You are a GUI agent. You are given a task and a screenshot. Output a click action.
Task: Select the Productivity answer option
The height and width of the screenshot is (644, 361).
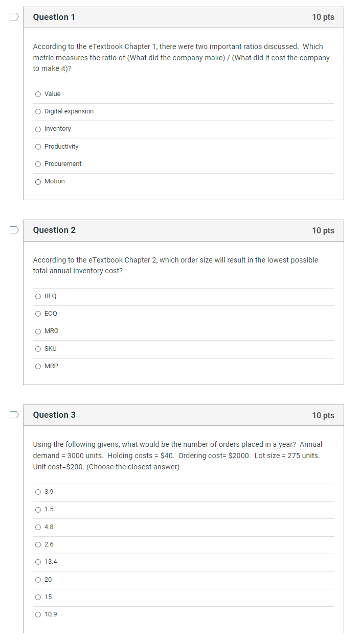coord(38,147)
